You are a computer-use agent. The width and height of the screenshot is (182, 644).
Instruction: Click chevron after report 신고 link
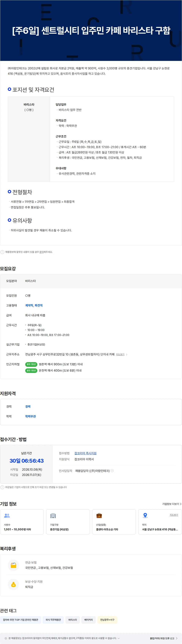pos(177,638)
